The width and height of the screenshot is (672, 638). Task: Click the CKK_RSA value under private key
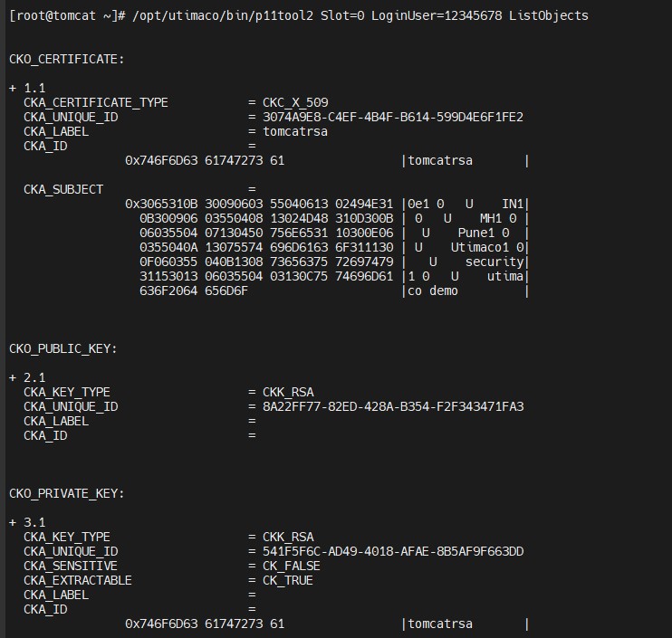click(288, 537)
